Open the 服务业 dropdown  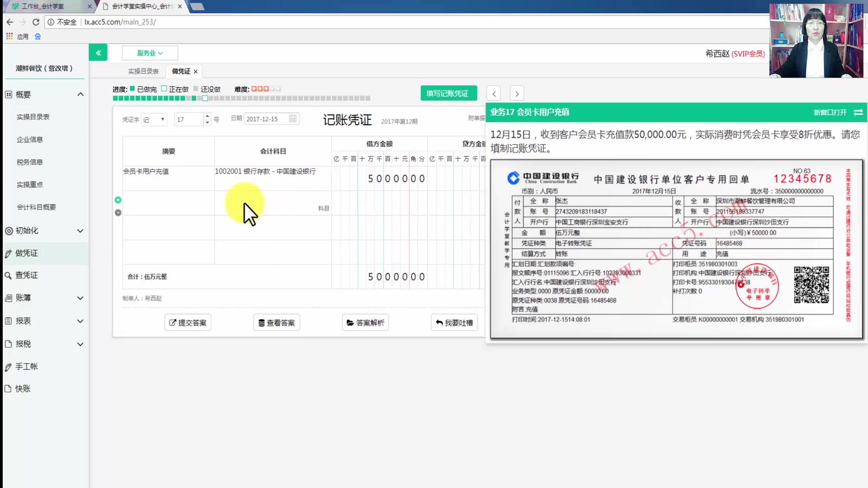pyautogui.click(x=150, y=53)
